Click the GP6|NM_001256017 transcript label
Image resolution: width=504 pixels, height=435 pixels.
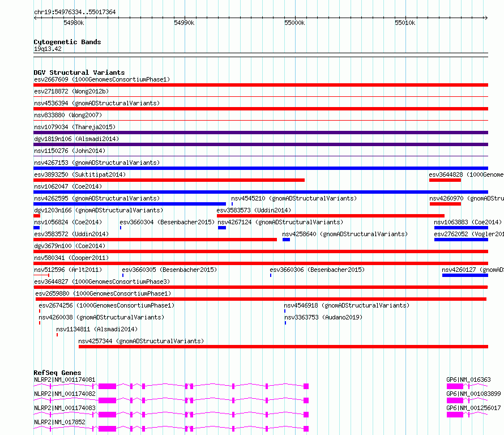click(473, 408)
